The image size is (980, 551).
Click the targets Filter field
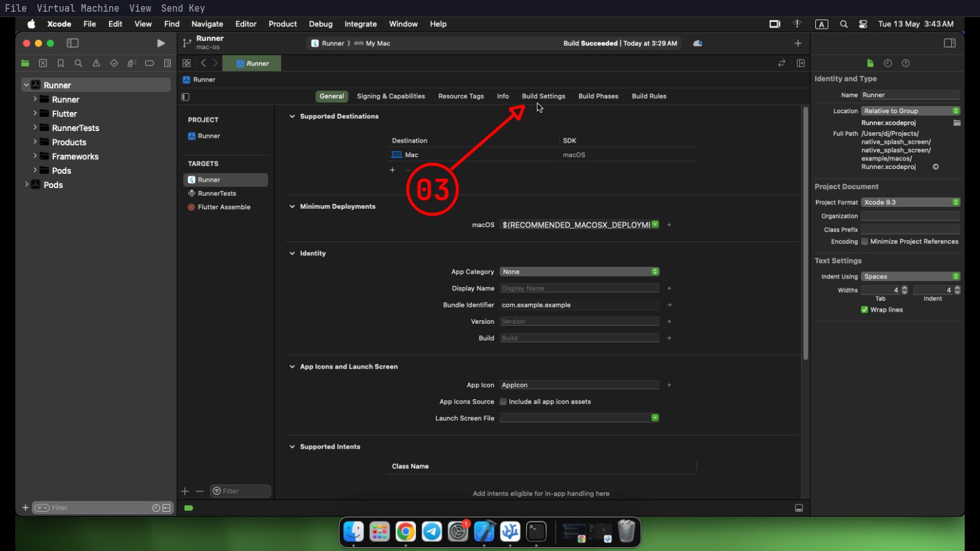[240, 491]
